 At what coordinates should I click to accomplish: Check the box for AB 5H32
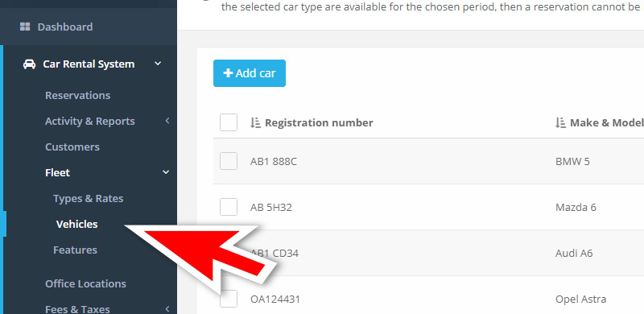(x=229, y=207)
